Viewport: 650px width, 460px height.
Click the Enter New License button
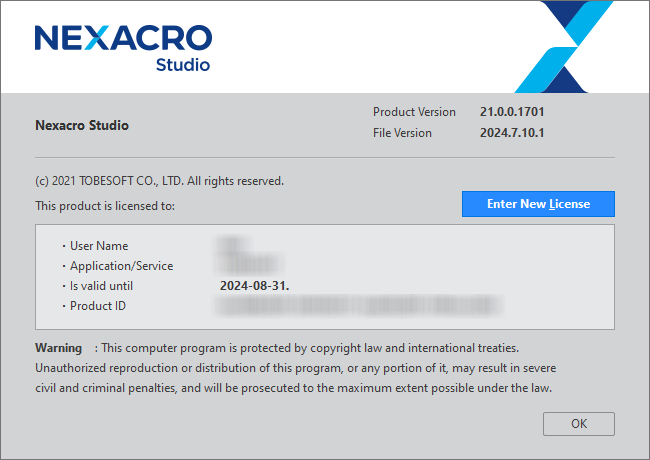(x=538, y=204)
